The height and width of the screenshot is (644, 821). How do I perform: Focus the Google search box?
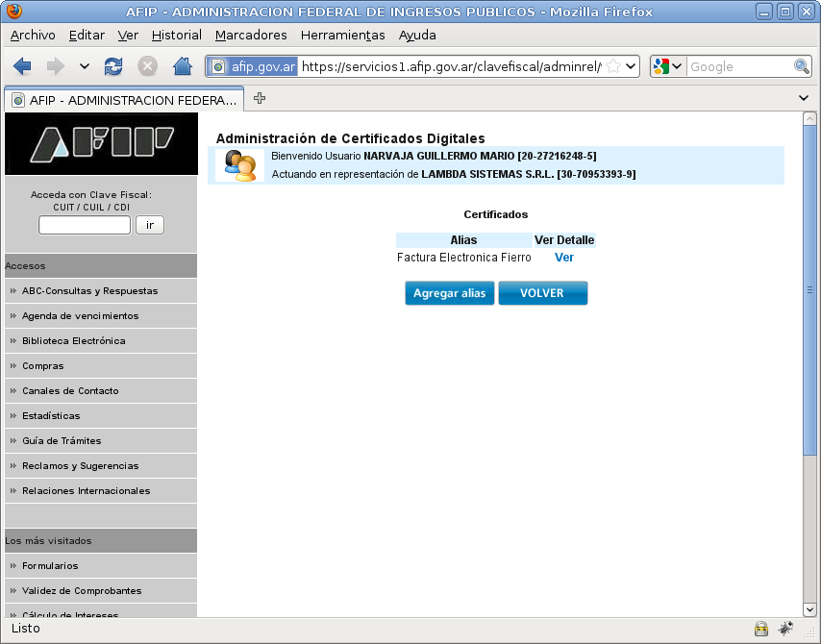(x=739, y=66)
